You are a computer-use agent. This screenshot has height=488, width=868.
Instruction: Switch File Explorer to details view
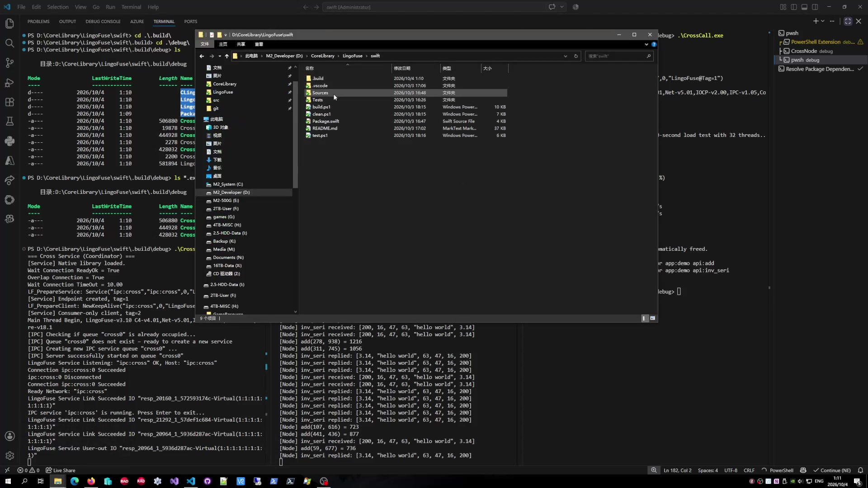644,319
